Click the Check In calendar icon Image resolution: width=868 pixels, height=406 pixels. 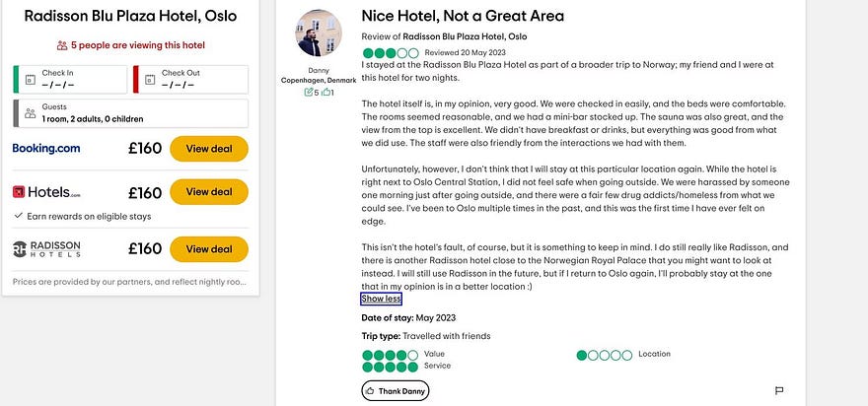[31, 79]
